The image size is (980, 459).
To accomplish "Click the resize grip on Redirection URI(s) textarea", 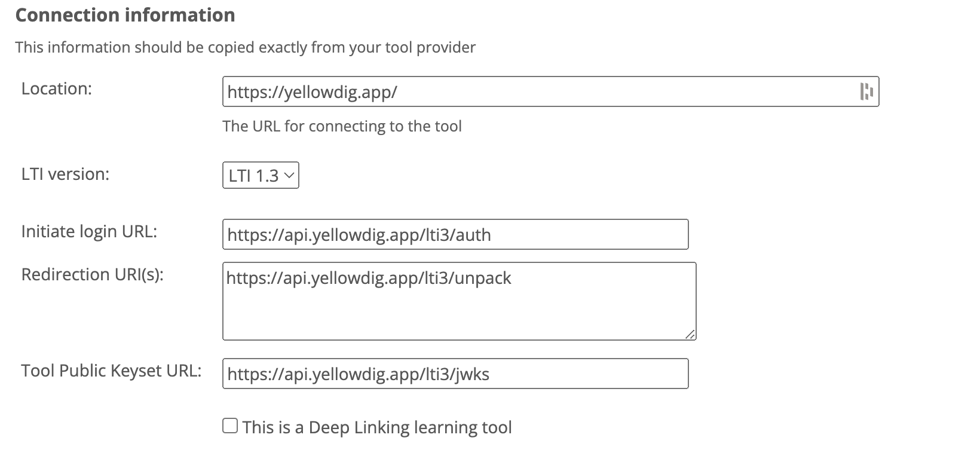I will pyautogui.click(x=691, y=333).
